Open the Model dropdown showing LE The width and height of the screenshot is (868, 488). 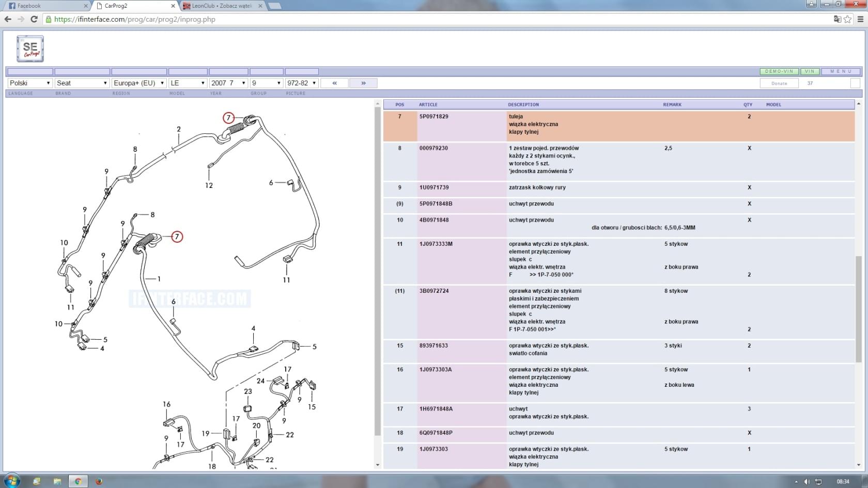pos(188,83)
